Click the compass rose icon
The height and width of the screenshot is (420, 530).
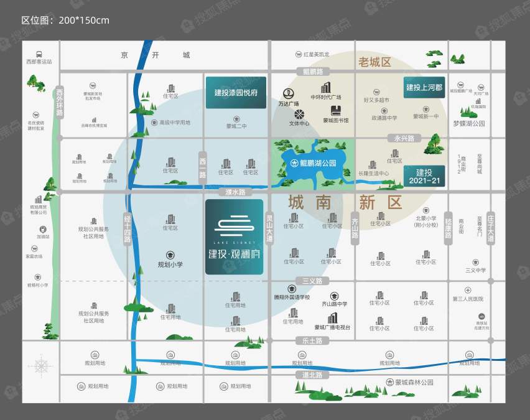point(41,366)
